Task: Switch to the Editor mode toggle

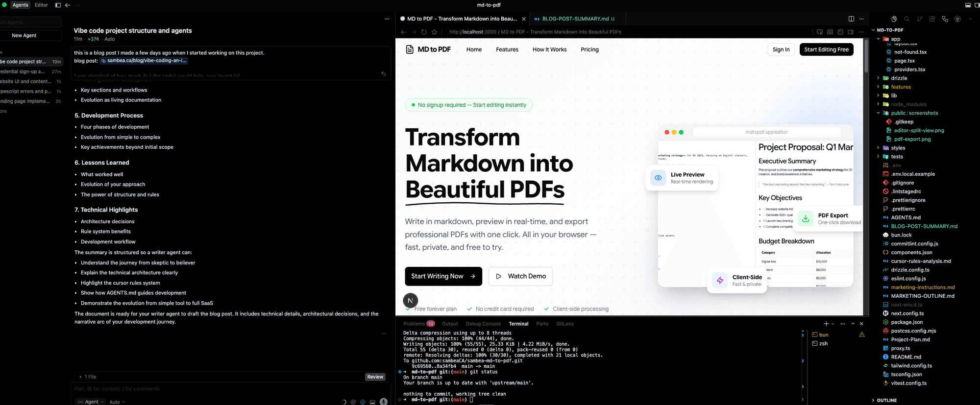Action: point(41,5)
